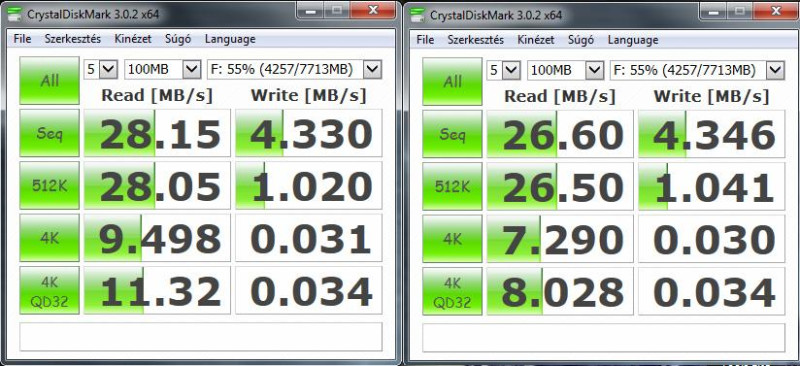800x366 pixels.
Task: Open test count dropdown showing 5 in left window
Action: tap(101, 69)
